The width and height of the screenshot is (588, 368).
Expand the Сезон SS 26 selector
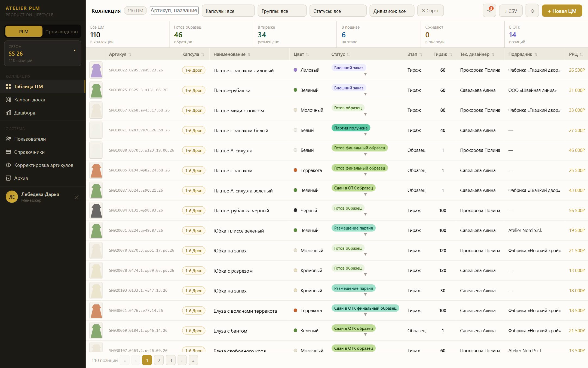point(43,53)
